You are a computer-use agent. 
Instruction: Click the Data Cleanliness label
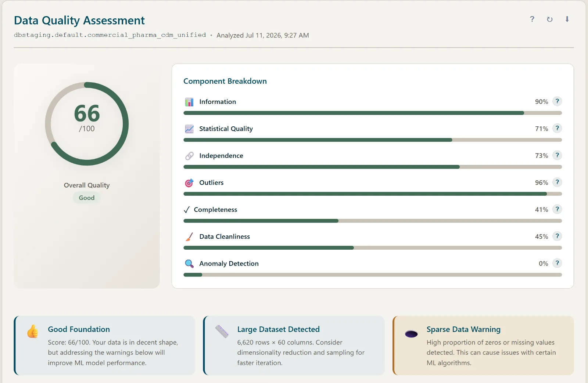(x=225, y=236)
